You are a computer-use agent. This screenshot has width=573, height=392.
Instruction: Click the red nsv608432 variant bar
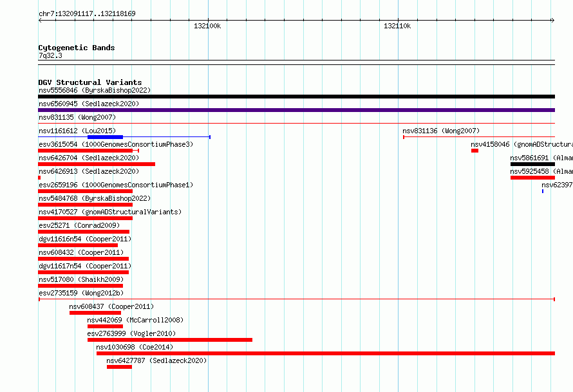coord(83,259)
